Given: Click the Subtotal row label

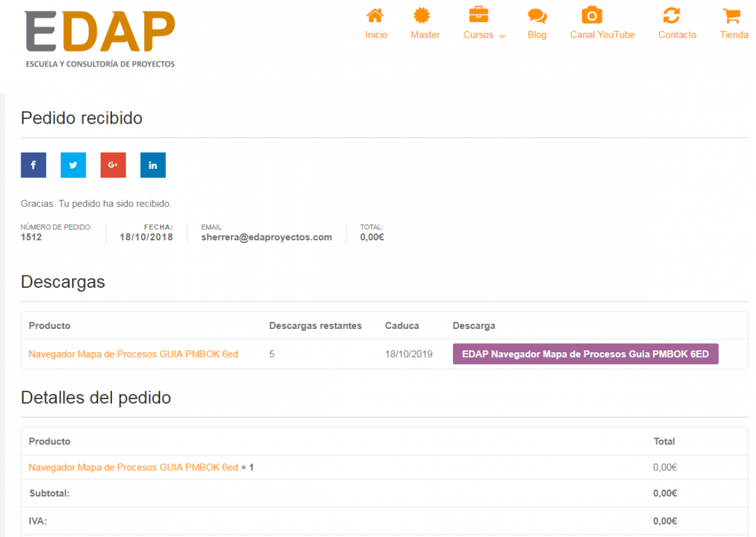Looking at the screenshot, I should point(49,493).
